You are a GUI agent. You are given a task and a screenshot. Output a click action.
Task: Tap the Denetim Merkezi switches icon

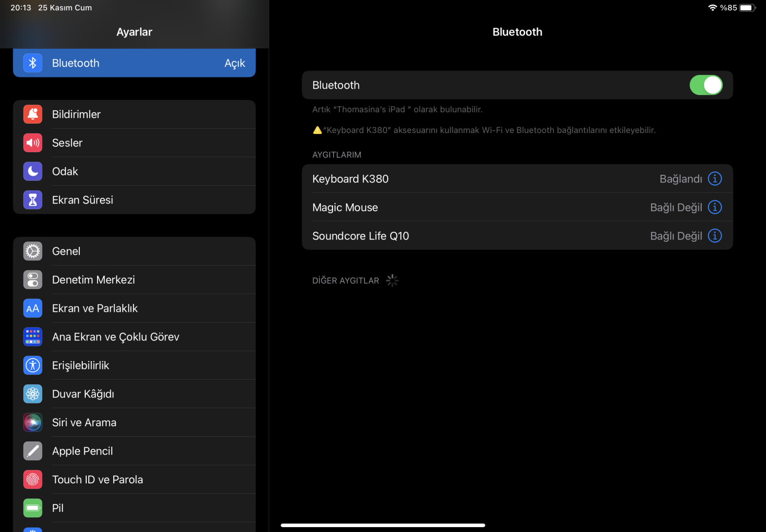(x=33, y=280)
